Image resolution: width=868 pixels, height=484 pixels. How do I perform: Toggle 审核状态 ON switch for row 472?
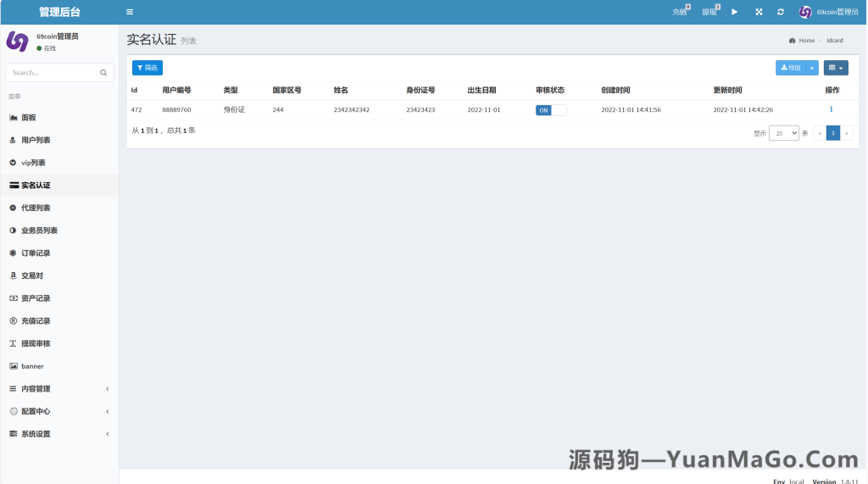click(x=551, y=110)
